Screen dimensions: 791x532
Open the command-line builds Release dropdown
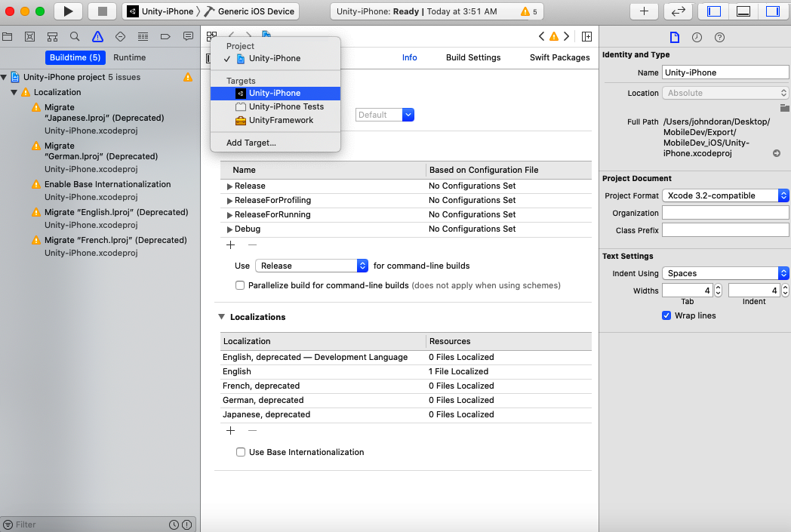click(x=312, y=266)
